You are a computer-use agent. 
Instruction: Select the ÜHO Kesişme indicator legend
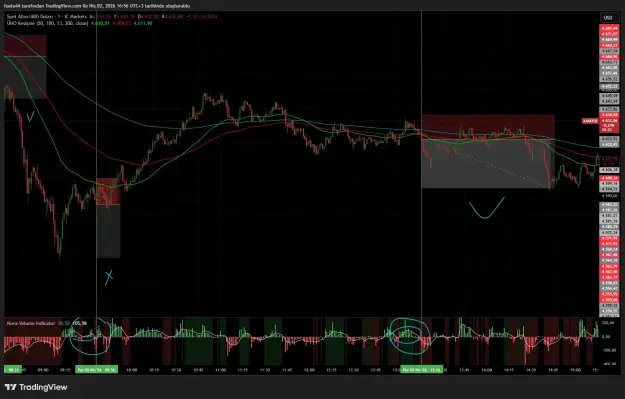(x=47, y=24)
